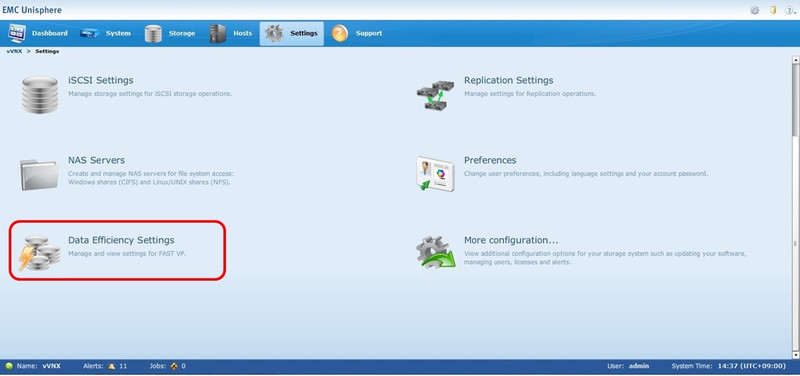
Task: Click the NAS Servers folder icon
Action: (39, 174)
